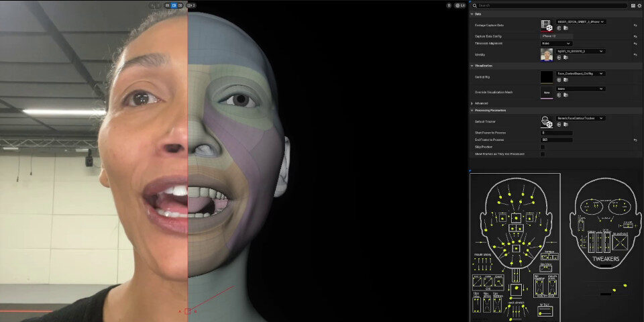Browse to Identity asset in content browser
The height and width of the screenshot is (322, 644).
[x=566, y=58]
